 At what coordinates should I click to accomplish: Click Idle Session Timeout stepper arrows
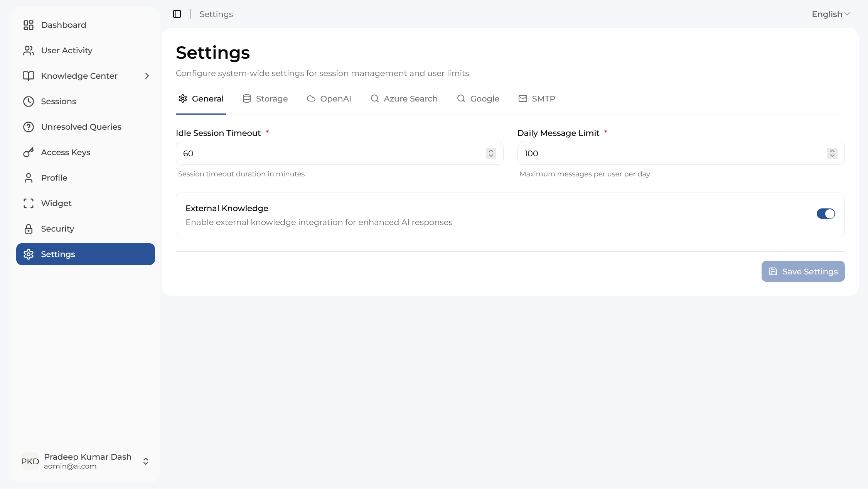coord(491,153)
